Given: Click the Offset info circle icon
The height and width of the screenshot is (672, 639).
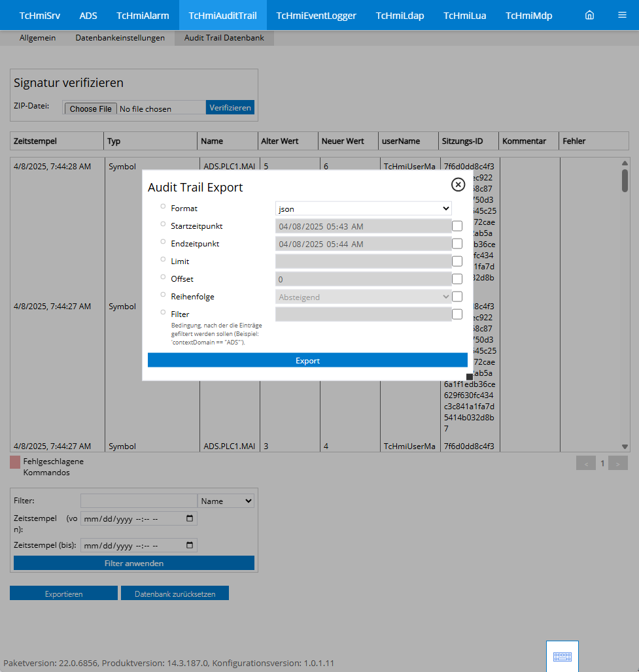Looking at the screenshot, I should point(163,277).
